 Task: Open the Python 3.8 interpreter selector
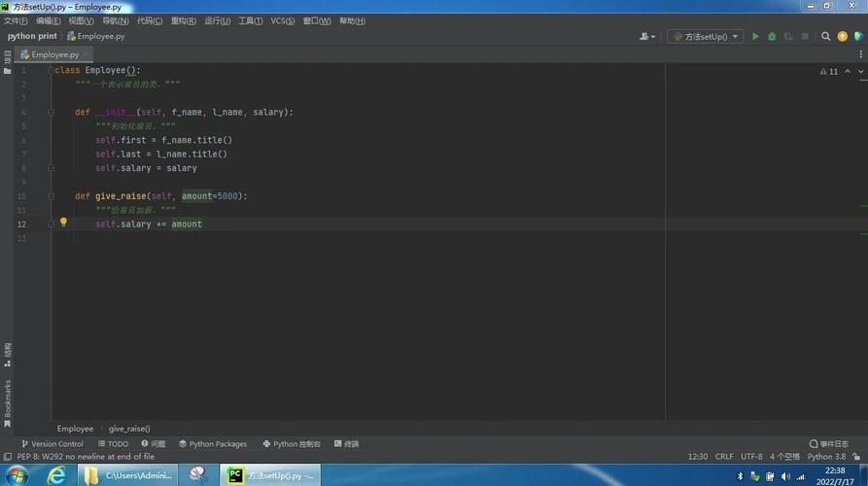[826, 457]
